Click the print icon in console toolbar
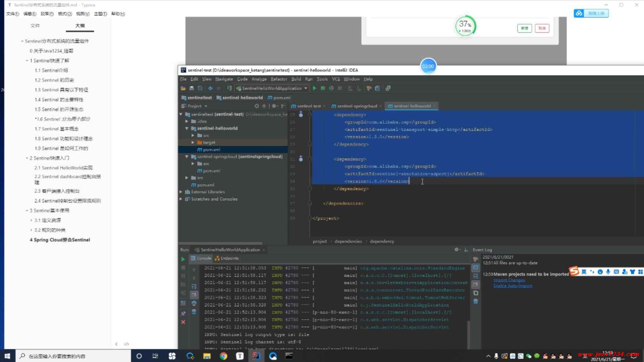This screenshot has width=644, height=362. (x=194, y=303)
